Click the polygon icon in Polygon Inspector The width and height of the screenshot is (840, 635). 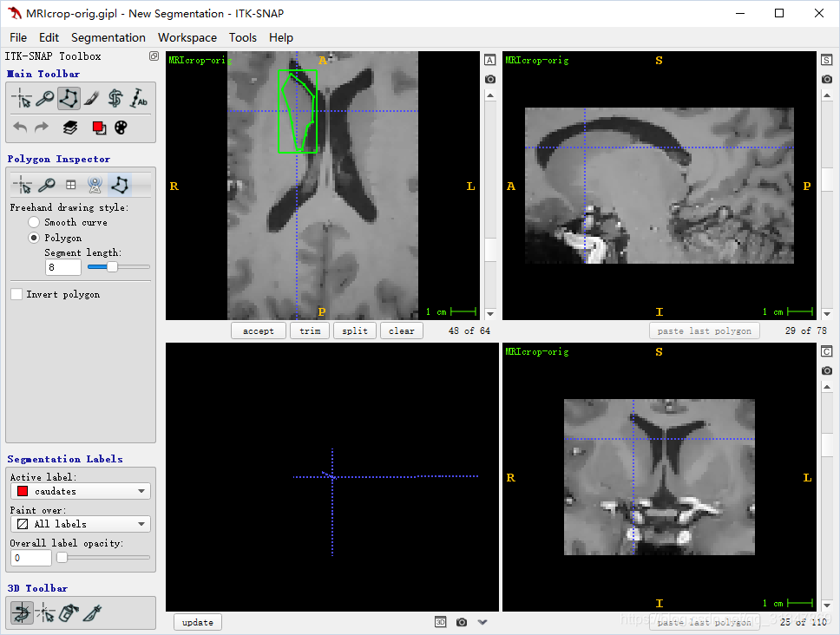point(119,186)
